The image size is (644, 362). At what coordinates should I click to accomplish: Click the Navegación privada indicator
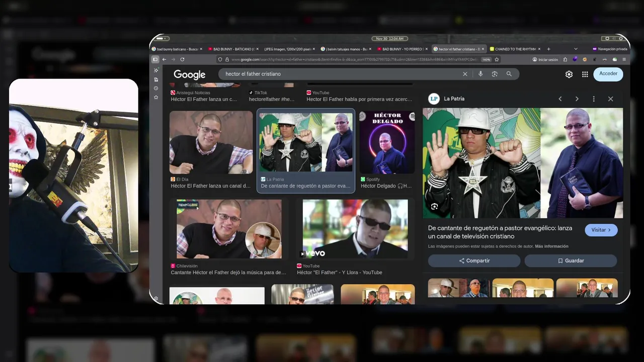tap(610, 49)
